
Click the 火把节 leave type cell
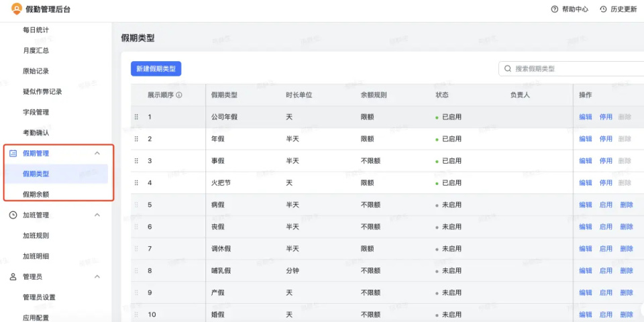[221, 182]
